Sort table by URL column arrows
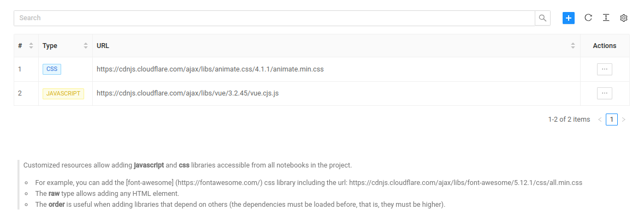The width and height of the screenshot is (644, 221). tap(573, 46)
